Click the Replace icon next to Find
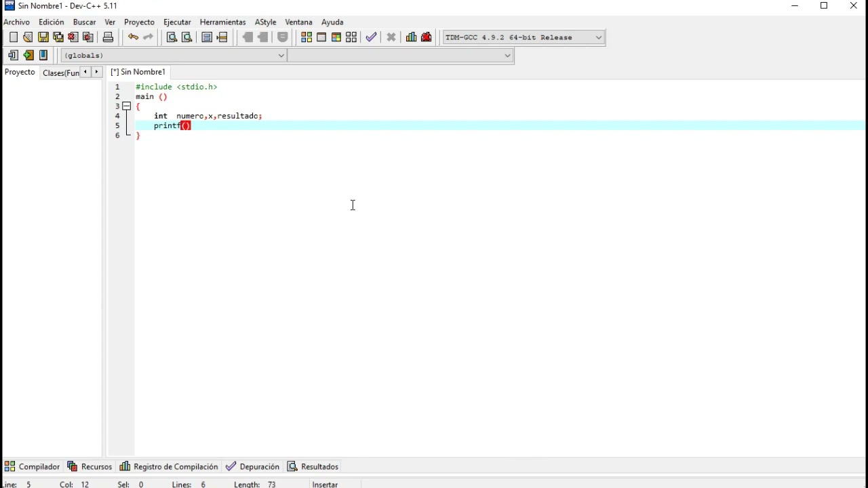The width and height of the screenshot is (868, 488). [x=186, y=37]
